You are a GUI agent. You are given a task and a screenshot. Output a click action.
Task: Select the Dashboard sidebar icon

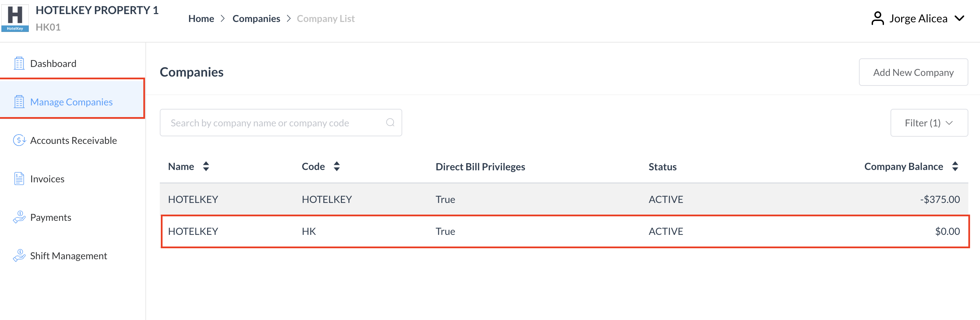pyautogui.click(x=19, y=63)
